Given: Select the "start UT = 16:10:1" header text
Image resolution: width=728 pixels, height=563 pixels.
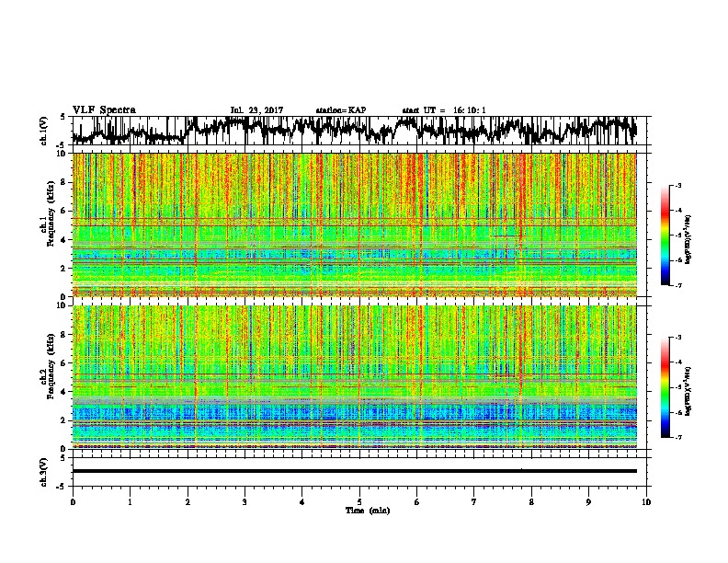Looking at the screenshot, I should pos(444,110).
